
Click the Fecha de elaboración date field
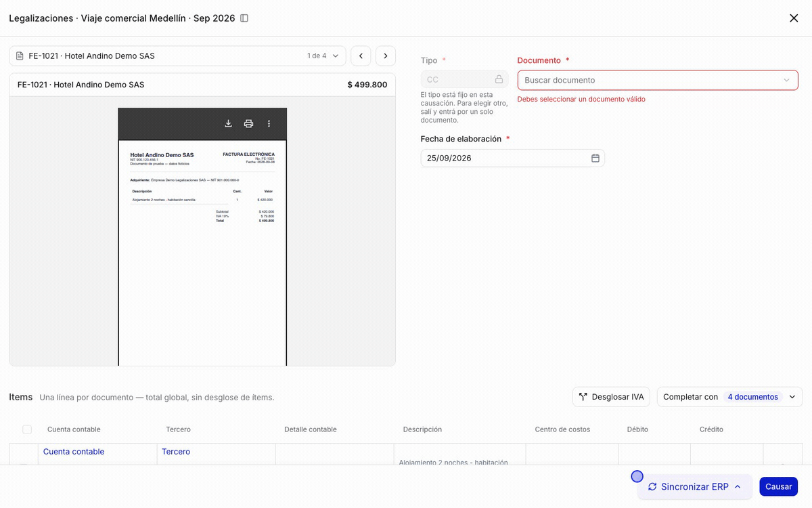[512, 158]
